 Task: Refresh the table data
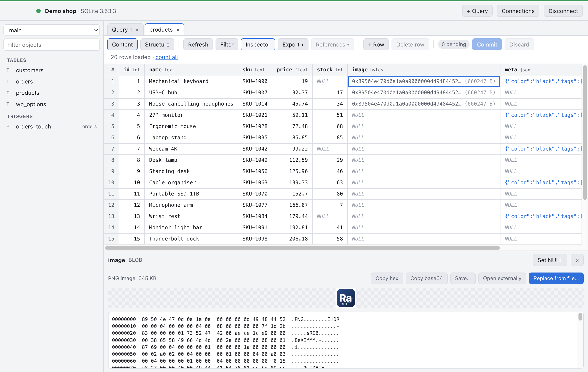pos(198,45)
